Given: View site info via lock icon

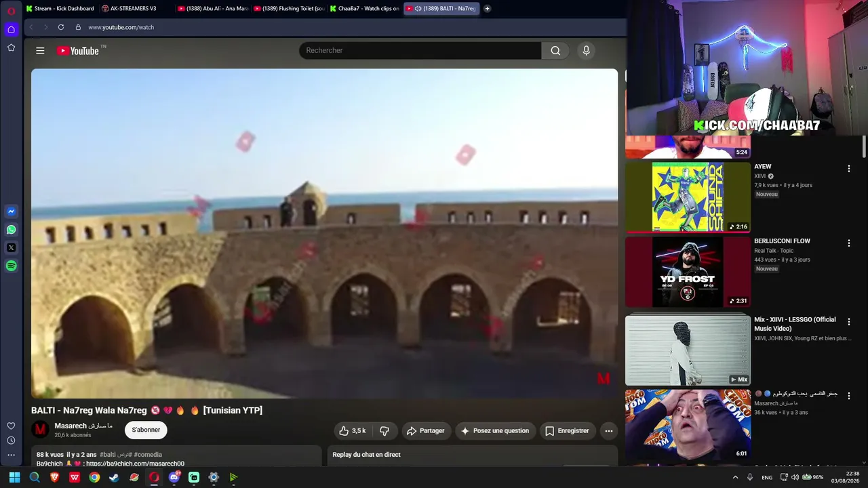Looking at the screenshot, I should pyautogui.click(x=78, y=27).
